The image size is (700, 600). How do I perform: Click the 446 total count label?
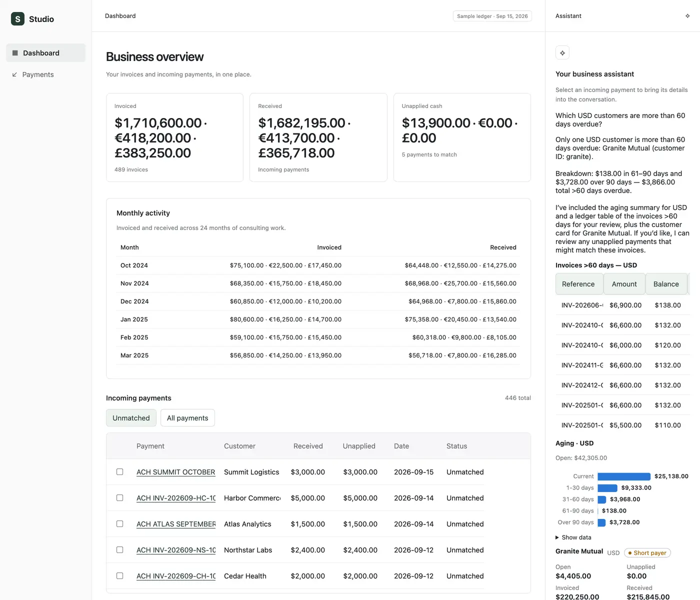(518, 398)
